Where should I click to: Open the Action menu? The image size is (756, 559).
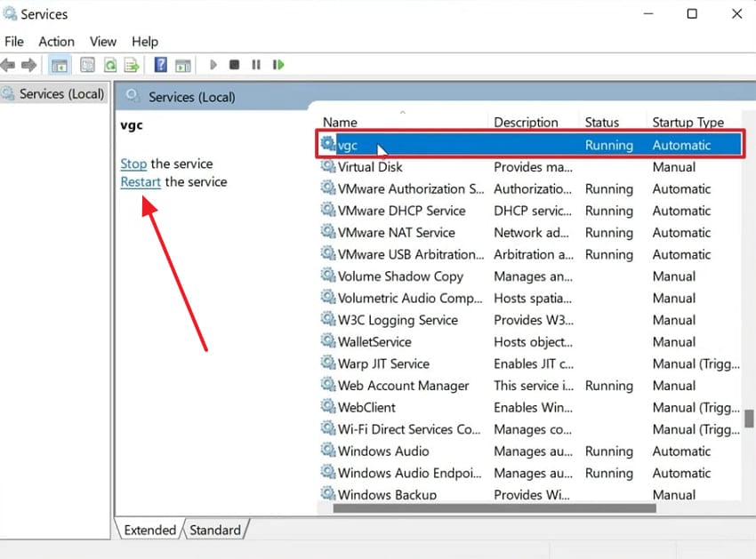click(x=56, y=42)
